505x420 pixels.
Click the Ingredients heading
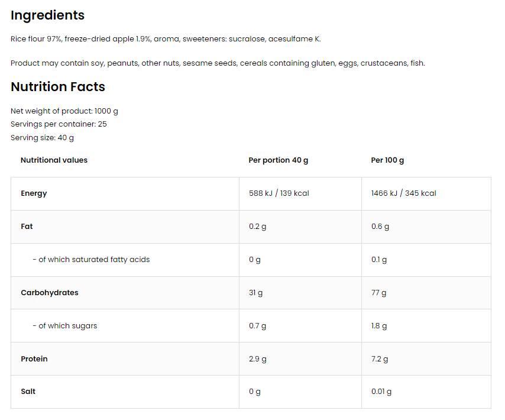47,15
